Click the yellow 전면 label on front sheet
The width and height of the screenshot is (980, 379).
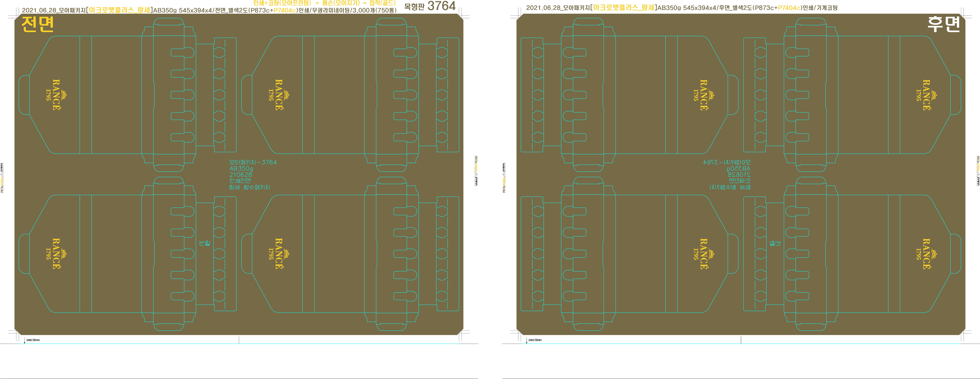click(x=37, y=24)
